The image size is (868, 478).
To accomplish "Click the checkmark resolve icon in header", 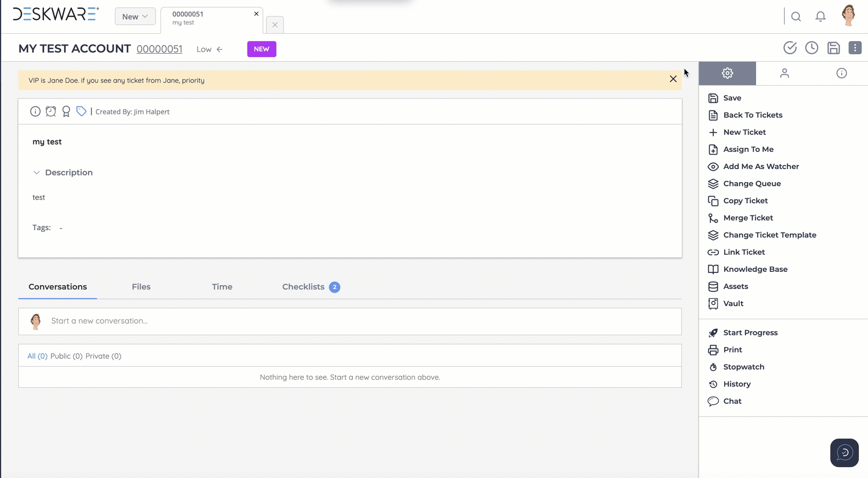I will click(x=790, y=48).
